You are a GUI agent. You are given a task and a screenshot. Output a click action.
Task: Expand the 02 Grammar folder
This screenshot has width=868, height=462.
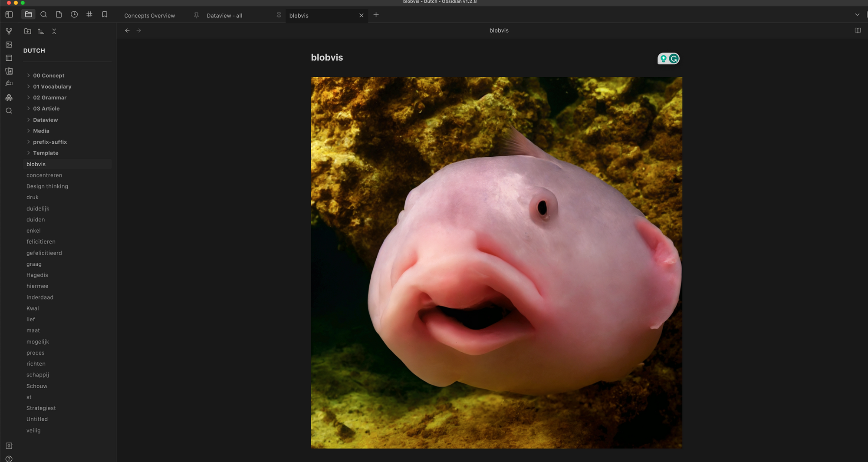[49, 98]
